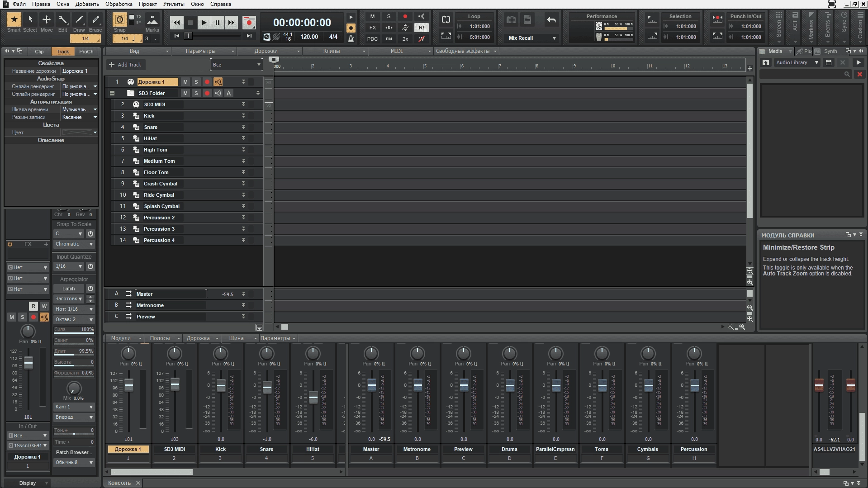Click the tempo field showing 120.00
868x488 pixels.
(309, 37)
